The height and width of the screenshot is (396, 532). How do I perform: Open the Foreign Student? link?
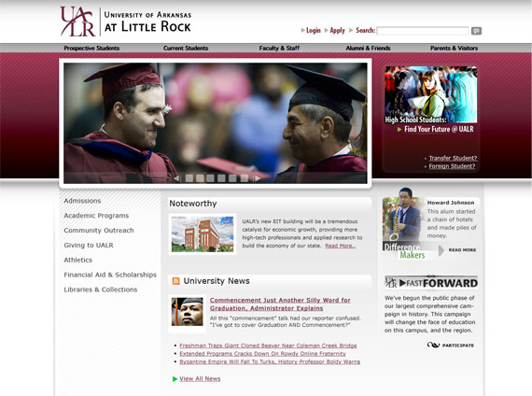tap(452, 166)
